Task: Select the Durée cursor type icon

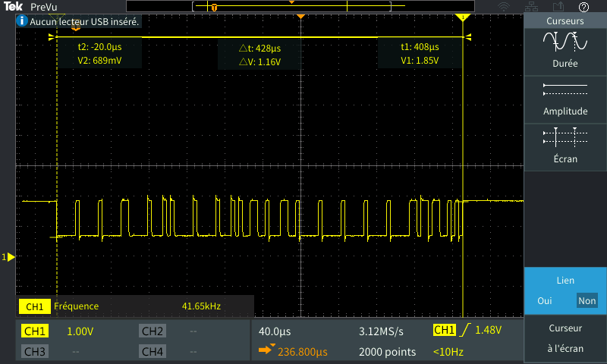Action: tap(565, 42)
